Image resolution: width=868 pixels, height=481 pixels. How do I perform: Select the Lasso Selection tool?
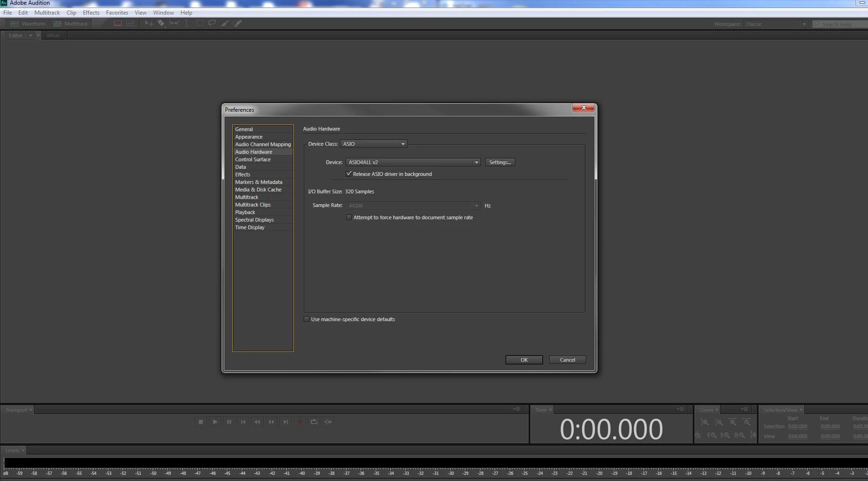[x=212, y=23]
